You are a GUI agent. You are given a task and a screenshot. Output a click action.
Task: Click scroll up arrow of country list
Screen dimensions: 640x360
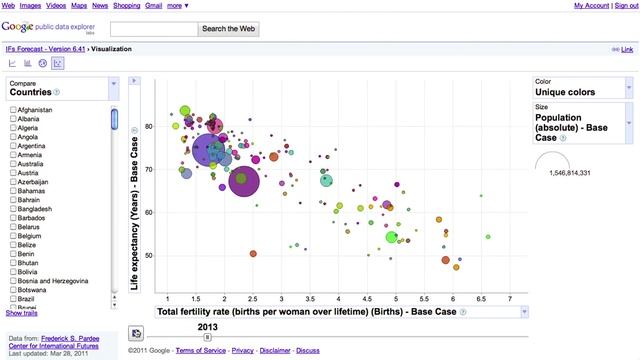[x=114, y=297]
